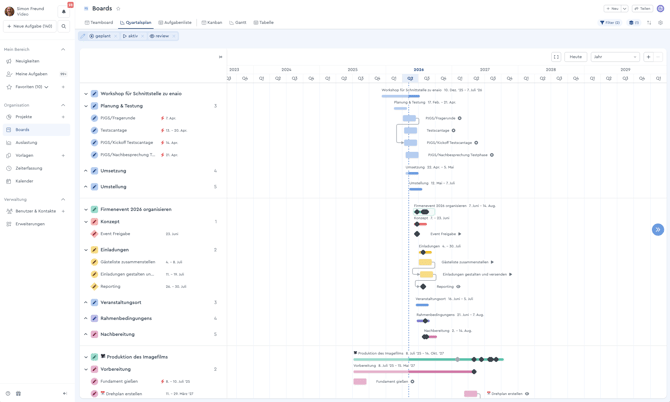Switch to the Aufgabenliste tab
This screenshot has height=402, width=670.
click(175, 23)
